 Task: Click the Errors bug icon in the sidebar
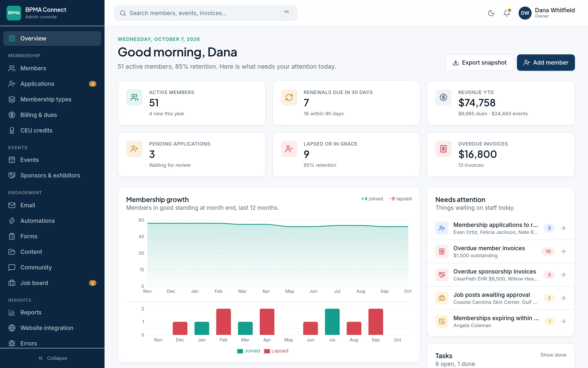coord(12,343)
